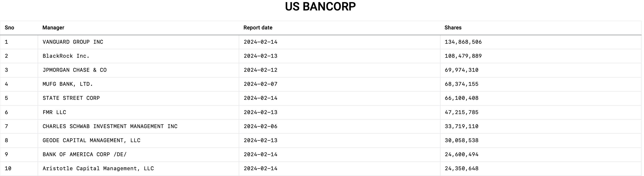The image size is (644, 176).
Task: Click the 134,868,506 shares value
Action: point(463,42)
